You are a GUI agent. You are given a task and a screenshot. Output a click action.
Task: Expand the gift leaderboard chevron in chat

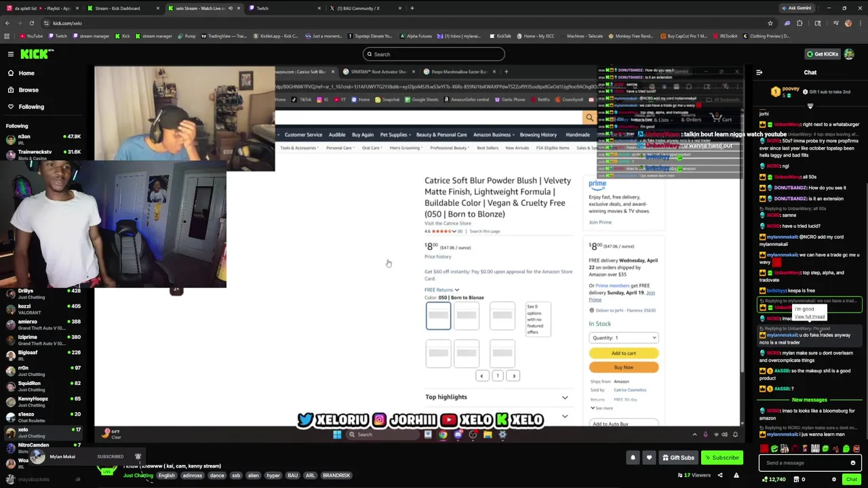pyautogui.click(x=810, y=106)
